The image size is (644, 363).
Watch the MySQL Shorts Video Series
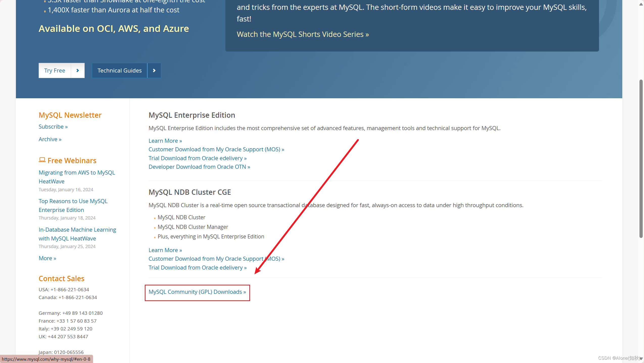pyautogui.click(x=303, y=34)
